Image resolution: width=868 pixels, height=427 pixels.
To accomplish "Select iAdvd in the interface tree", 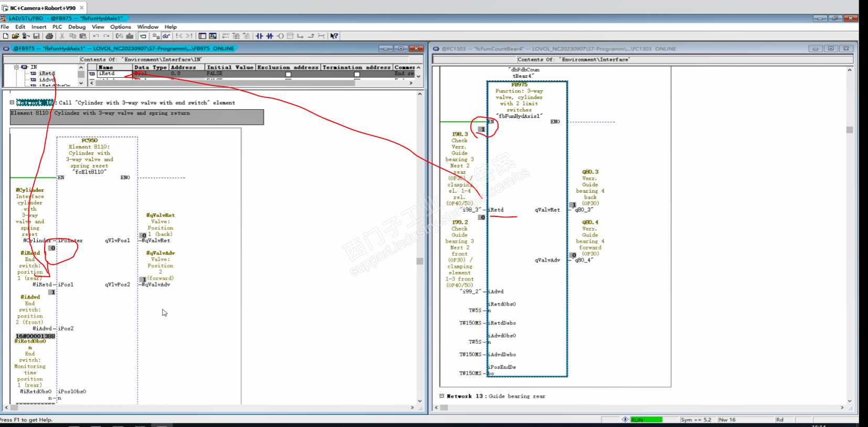I will [x=47, y=80].
